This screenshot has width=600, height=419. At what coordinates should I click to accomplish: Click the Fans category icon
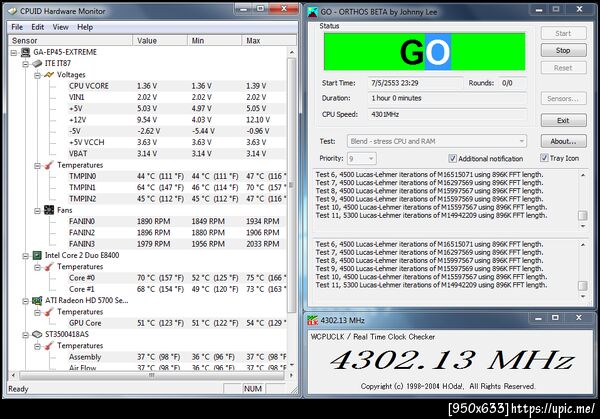[x=49, y=210]
